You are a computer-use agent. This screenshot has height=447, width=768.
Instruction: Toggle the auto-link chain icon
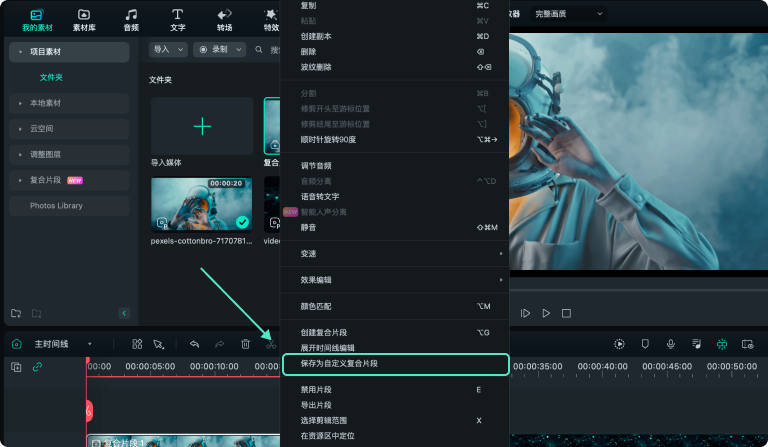pos(37,367)
